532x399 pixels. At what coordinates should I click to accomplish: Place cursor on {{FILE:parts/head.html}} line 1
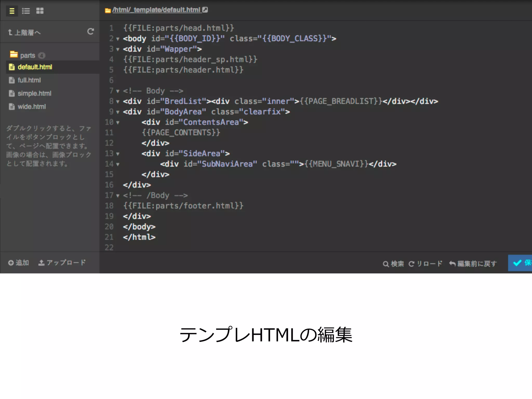coord(178,28)
